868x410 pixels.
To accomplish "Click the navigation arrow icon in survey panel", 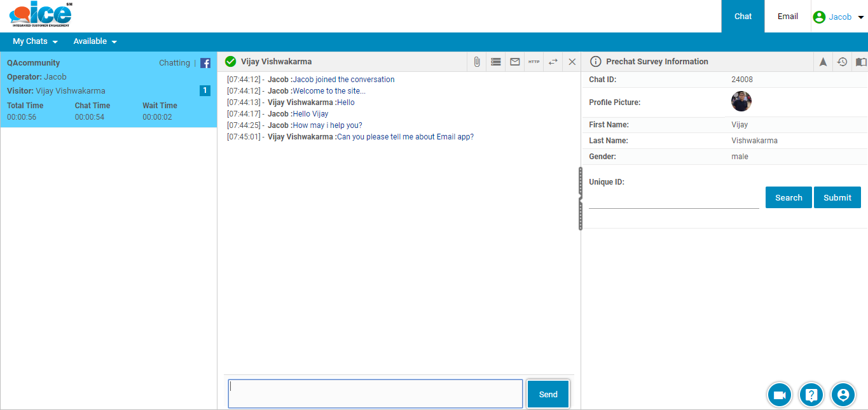I will pyautogui.click(x=823, y=62).
